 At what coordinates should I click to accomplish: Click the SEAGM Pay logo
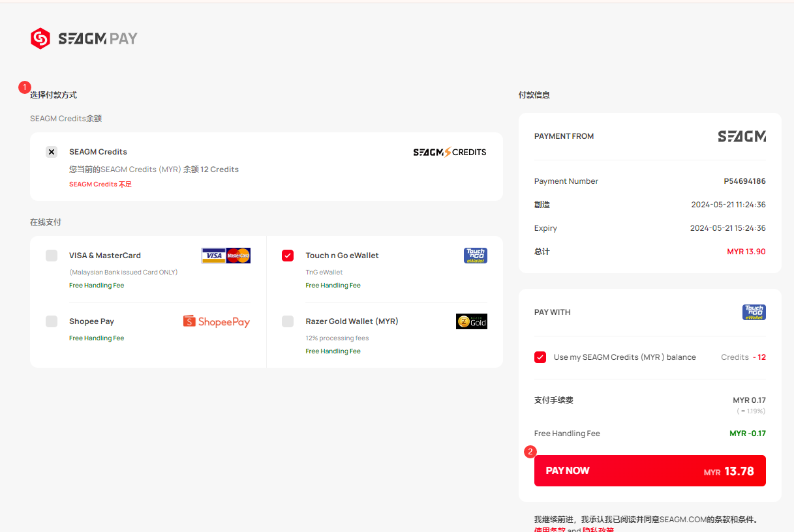pos(84,38)
